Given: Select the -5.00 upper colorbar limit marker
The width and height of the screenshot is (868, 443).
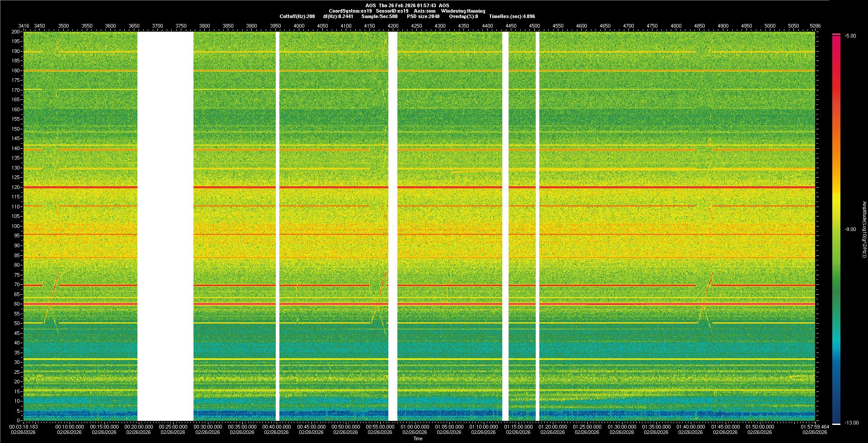Looking at the screenshot, I should (836, 34).
